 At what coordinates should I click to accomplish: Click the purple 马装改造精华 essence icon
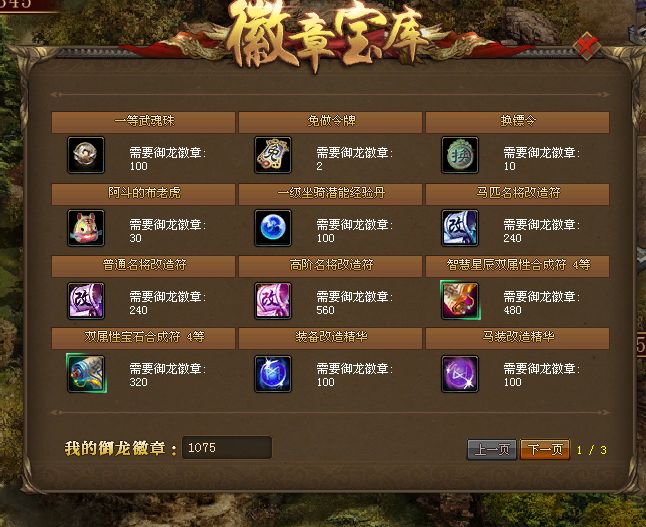pyautogui.click(x=460, y=374)
